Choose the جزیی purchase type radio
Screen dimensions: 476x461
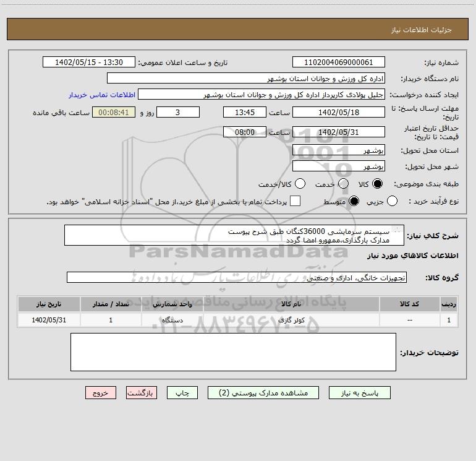coord(392,201)
